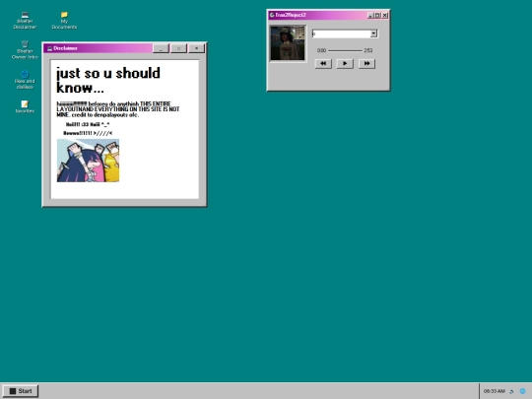Image resolution: width=532 pixels, height=399 pixels.
Task: Close the music player window
Action: coord(385,15)
